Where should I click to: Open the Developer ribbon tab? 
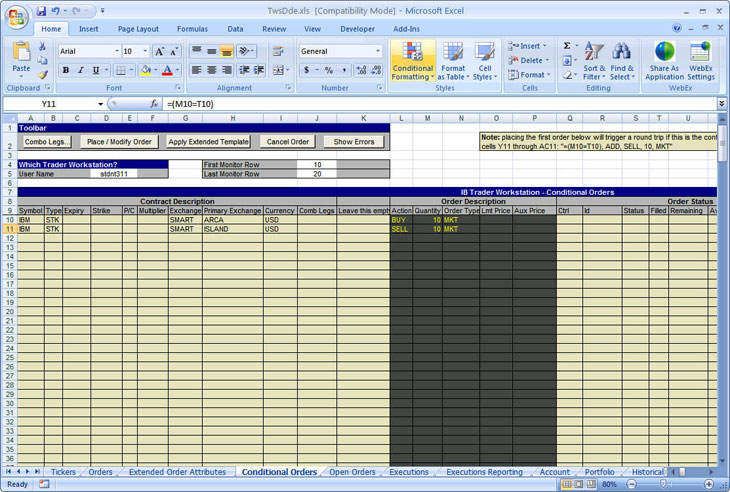[x=357, y=29]
